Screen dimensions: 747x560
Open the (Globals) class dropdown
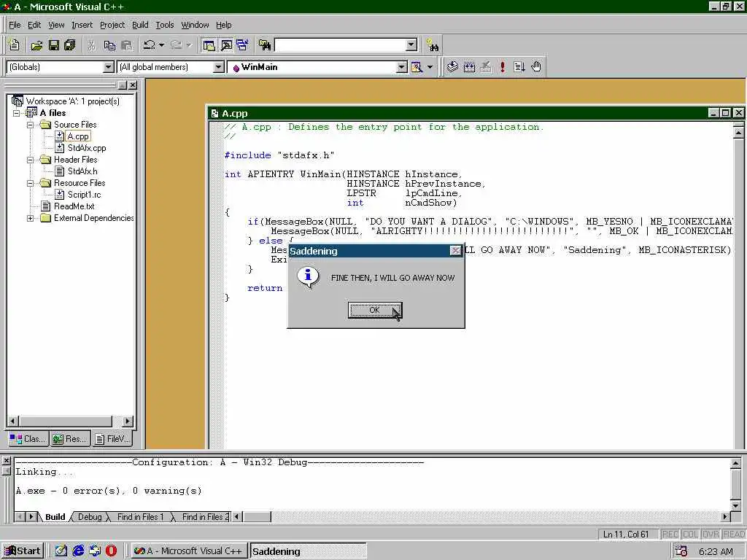[109, 67]
